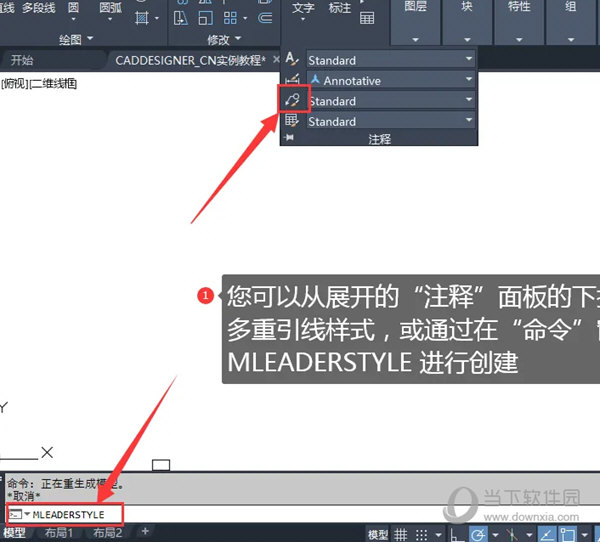The height and width of the screenshot is (542, 600).
Task: Toggle polar tracking in status bar
Action: point(478,534)
